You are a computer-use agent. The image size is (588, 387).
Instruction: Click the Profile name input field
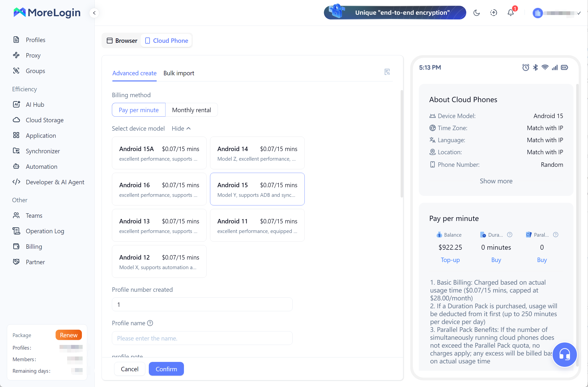tap(202, 338)
